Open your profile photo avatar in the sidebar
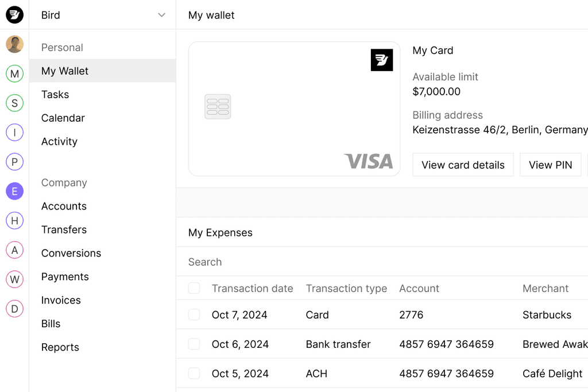The width and height of the screenshot is (588, 392). (14, 44)
